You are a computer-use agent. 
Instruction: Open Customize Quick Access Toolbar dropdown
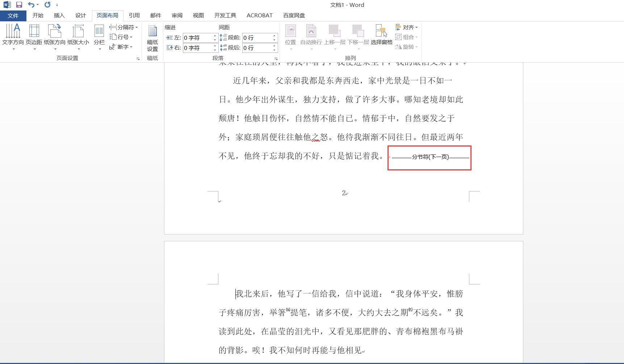tap(57, 5)
